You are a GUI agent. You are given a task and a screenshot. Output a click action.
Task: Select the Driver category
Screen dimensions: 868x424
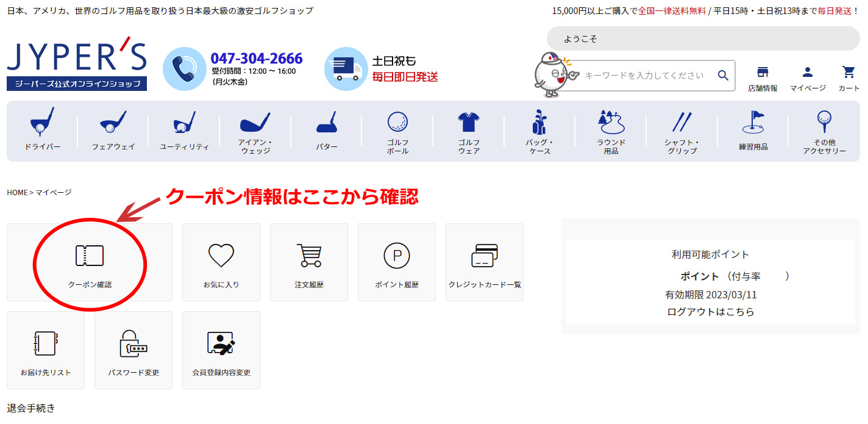42,130
